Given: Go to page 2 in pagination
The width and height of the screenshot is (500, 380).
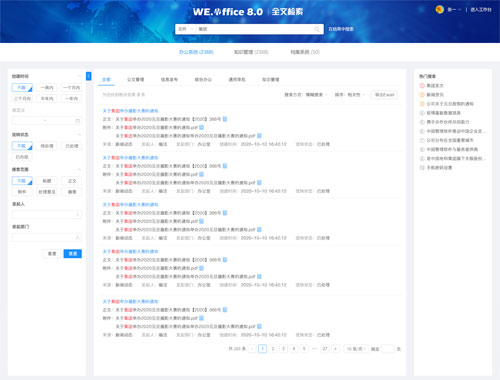Looking at the screenshot, I should [273, 349].
